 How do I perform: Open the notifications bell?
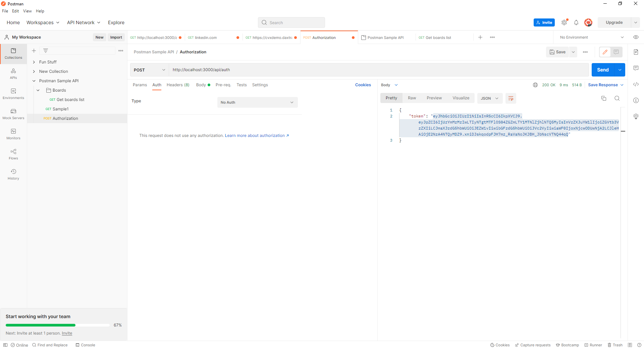tap(576, 22)
